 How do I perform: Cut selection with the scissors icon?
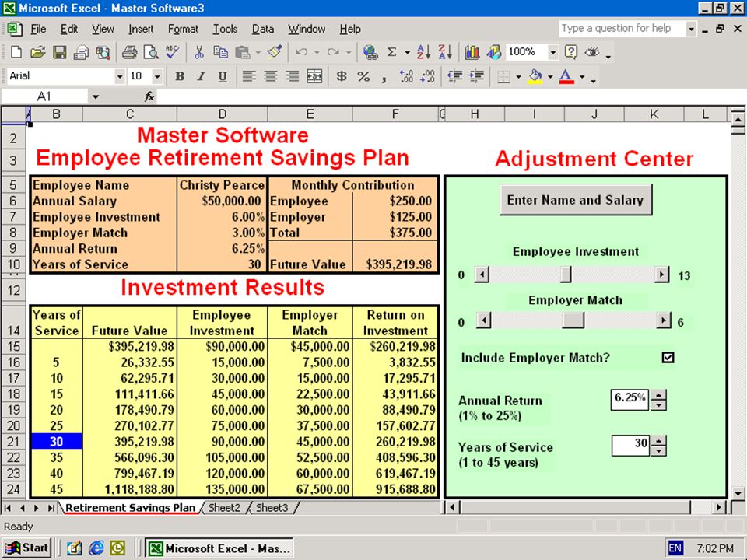click(x=199, y=52)
